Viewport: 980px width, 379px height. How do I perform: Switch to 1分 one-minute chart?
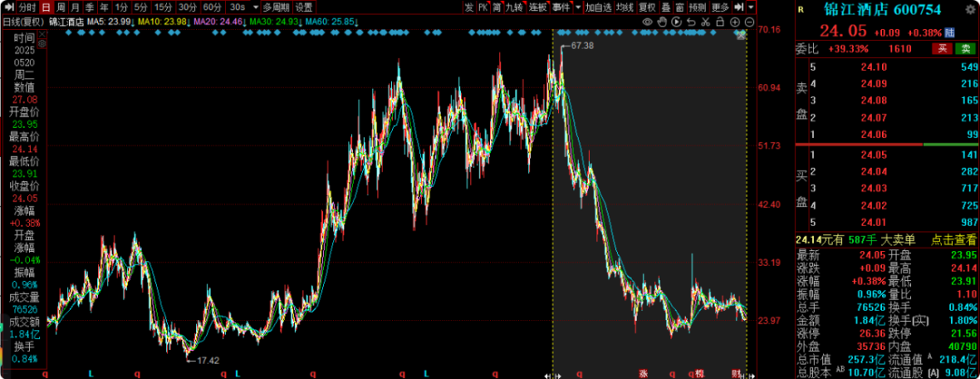tap(122, 7)
